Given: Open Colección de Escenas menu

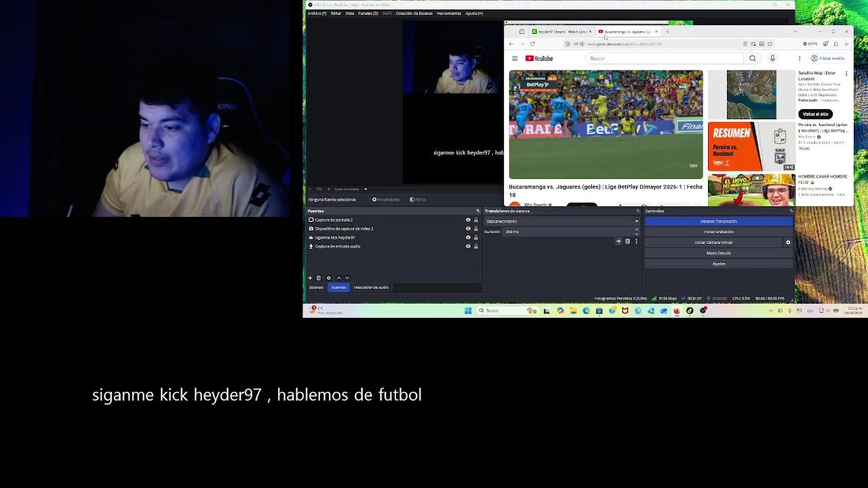Looking at the screenshot, I should coord(414,14).
